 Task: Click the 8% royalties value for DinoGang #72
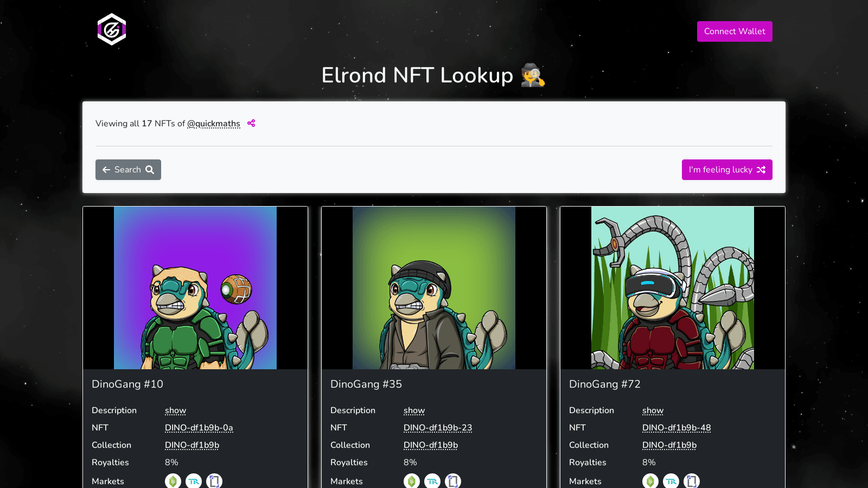(649, 463)
